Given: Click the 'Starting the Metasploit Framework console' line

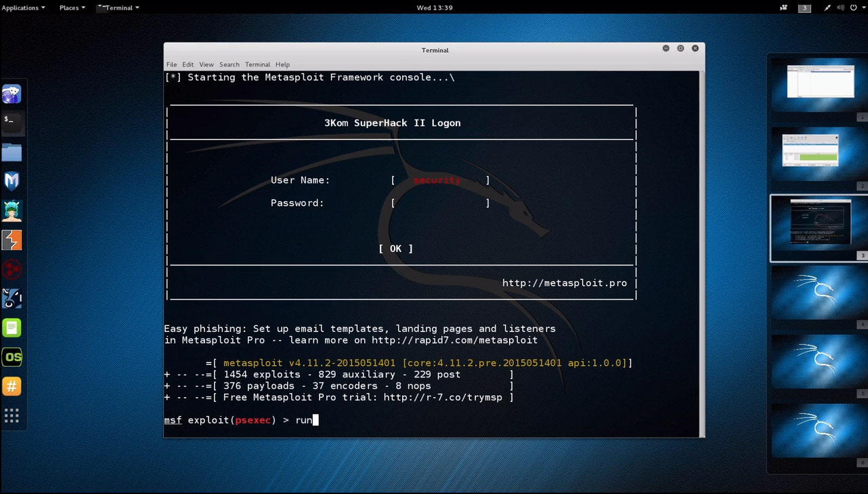Looking at the screenshot, I should click(309, 77).
